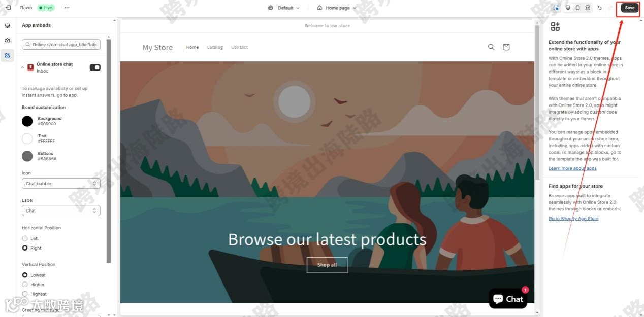Click the Save button

coord(629,8)
